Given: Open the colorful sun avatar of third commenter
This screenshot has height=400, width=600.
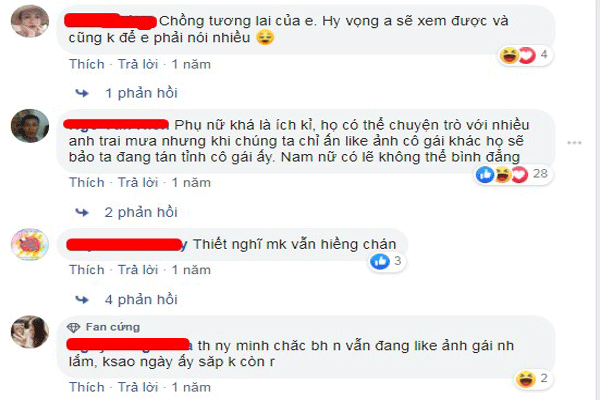Looking at the screenshot, I should (x=30, y=244).
